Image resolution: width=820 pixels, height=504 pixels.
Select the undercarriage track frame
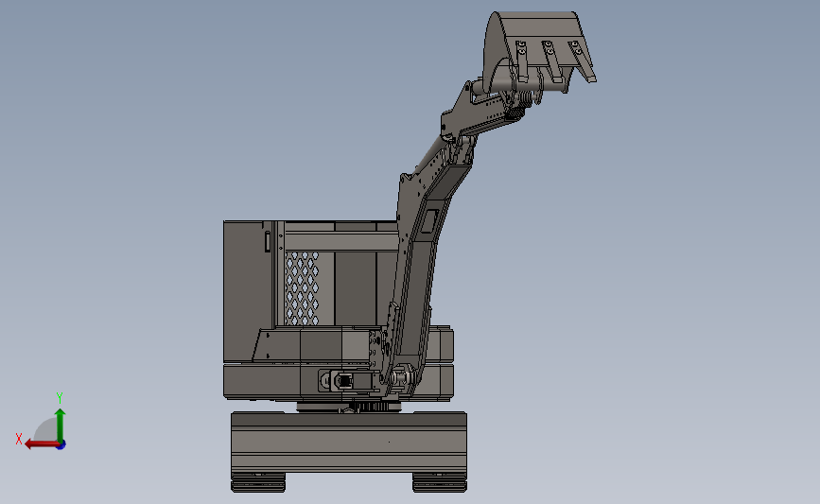pyautogui.click(x=349, y=443)
